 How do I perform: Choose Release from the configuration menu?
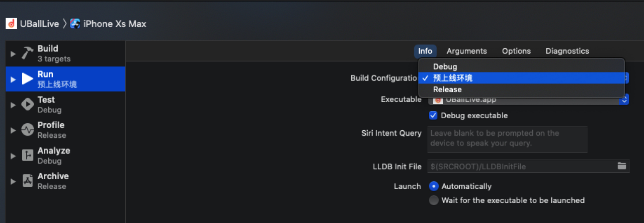pyautogui.click(x=521, y=89)
